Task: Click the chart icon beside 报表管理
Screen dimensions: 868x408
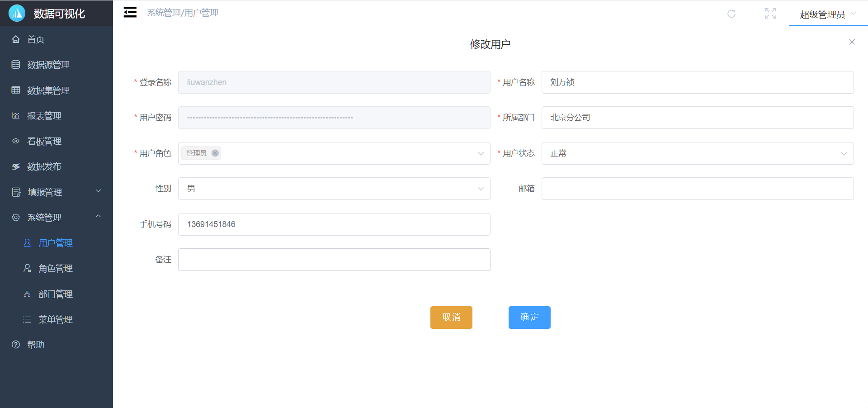Action: [16, 116]
